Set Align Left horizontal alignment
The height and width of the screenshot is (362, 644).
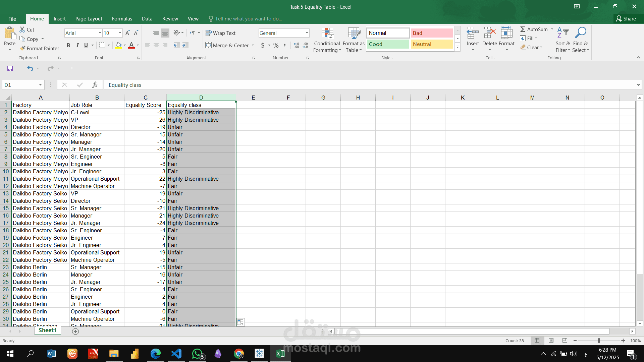[148, 45]
